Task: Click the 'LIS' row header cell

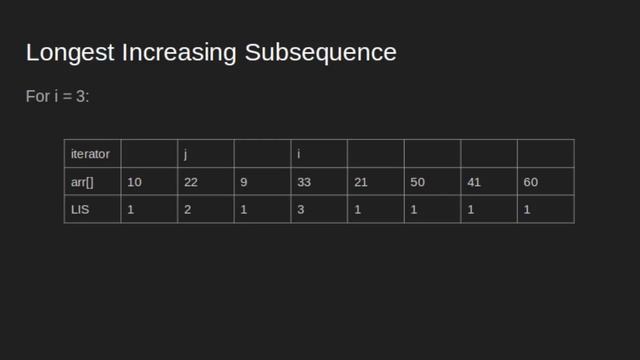Action: point(93,209)
